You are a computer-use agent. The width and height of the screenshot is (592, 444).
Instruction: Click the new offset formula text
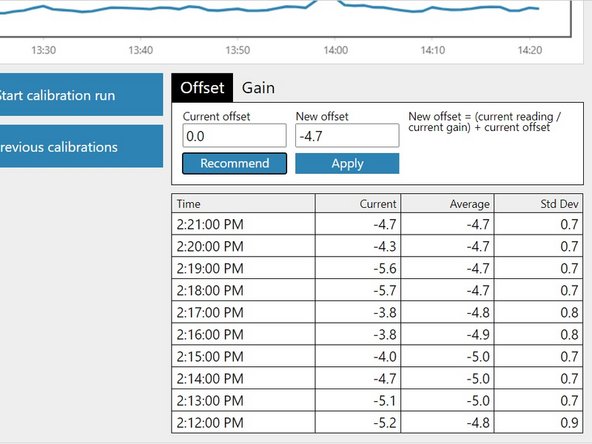(484, 122)
